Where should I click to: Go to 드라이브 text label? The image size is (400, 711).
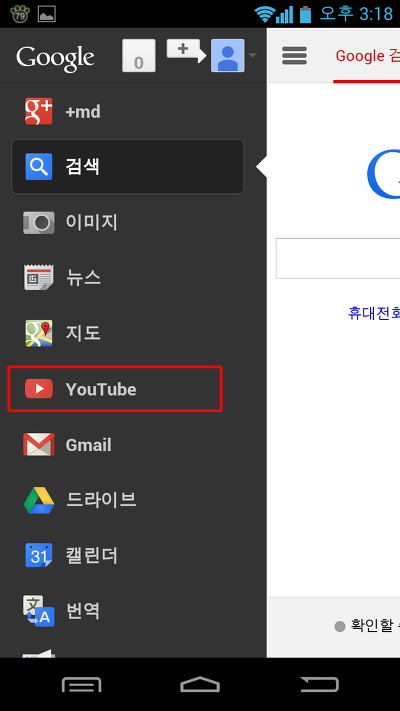point(101,500)
